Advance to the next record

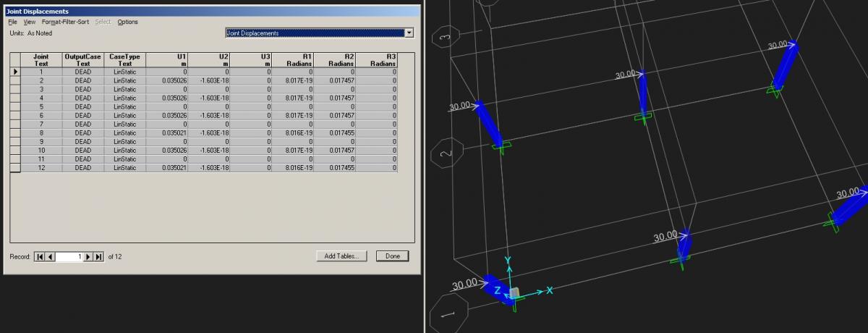89,257
